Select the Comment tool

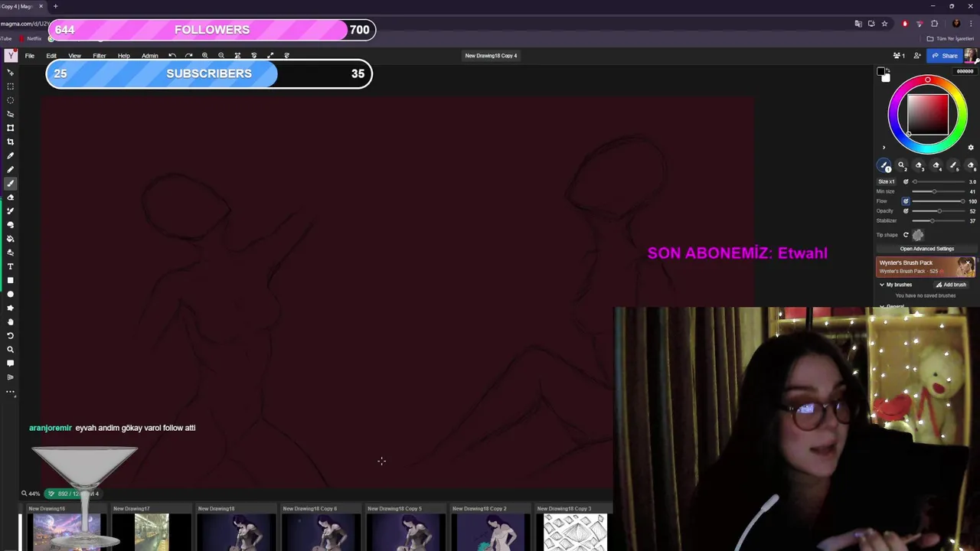(11, 363)
